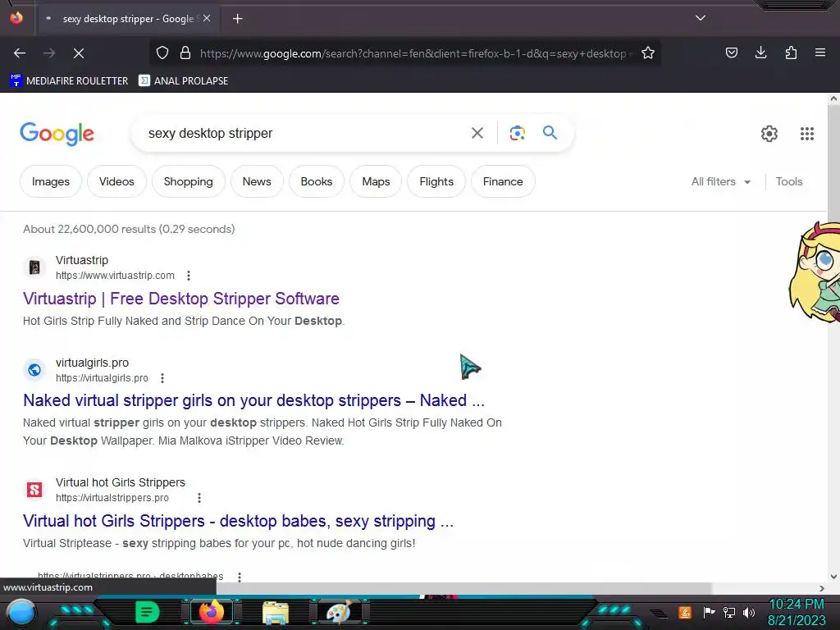Close the Google search tab
This screenshot has width=840, height=630.
(207, 18)
